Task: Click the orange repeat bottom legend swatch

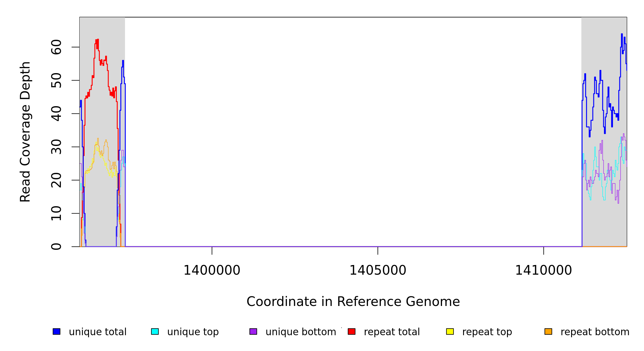Action: [x=548, y=331]
